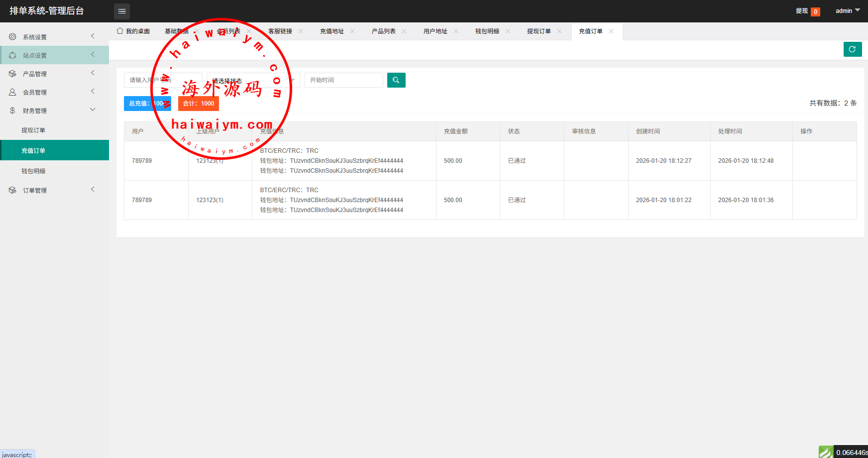Collapse the 财务管理 sidebar menu
The image size is (868, 458).
pos(54,111)
